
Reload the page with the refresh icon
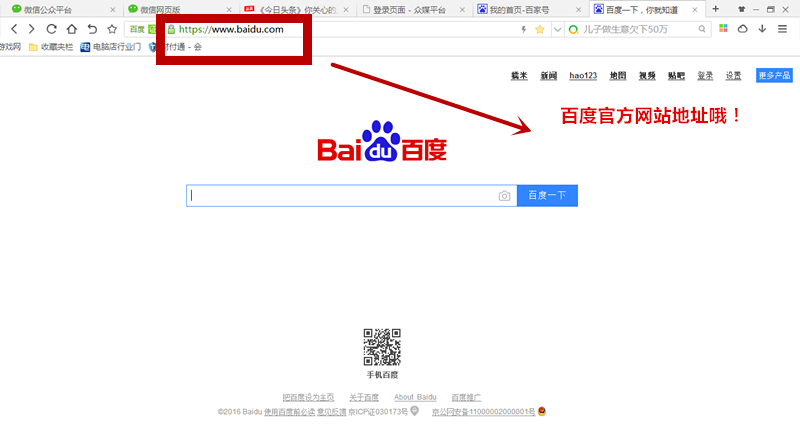[x=51, y=29]
